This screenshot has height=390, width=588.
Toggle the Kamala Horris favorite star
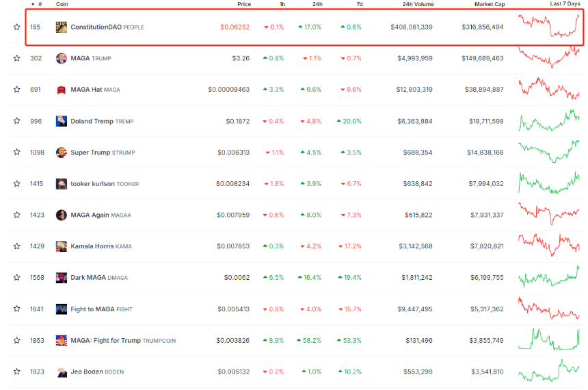[16, 246]
